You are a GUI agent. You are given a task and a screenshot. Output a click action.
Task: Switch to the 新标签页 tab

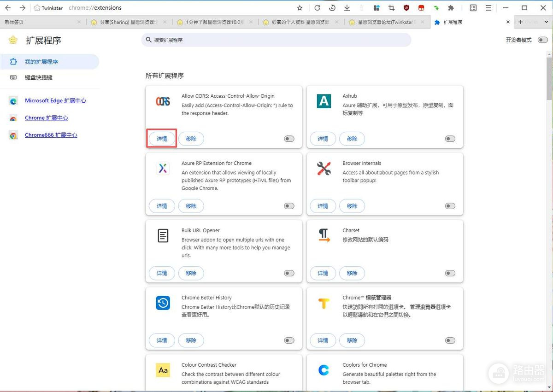click(x=42, y=22)
